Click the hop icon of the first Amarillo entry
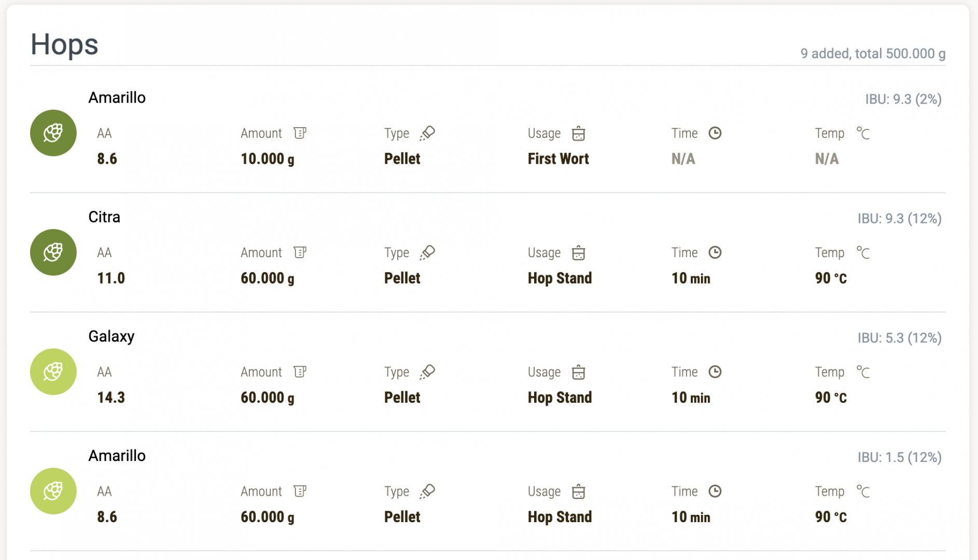Viewport: 978px width, 560px height. click(53, 133)
